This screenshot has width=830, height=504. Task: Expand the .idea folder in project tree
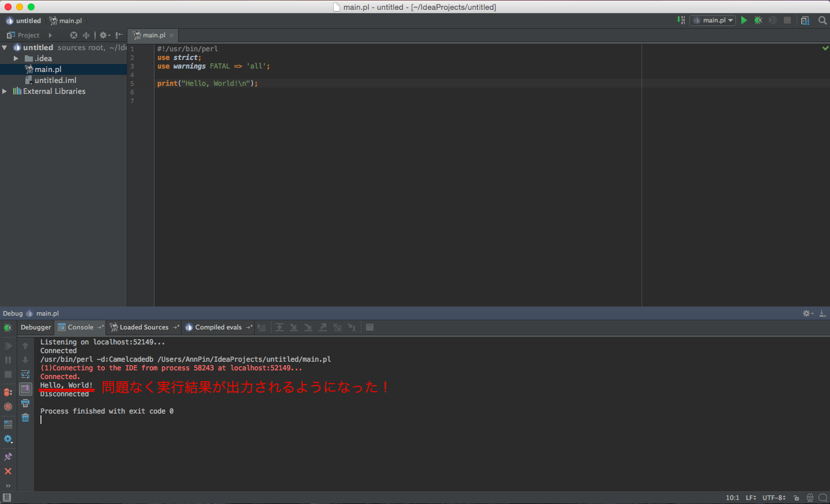[16, 58]
